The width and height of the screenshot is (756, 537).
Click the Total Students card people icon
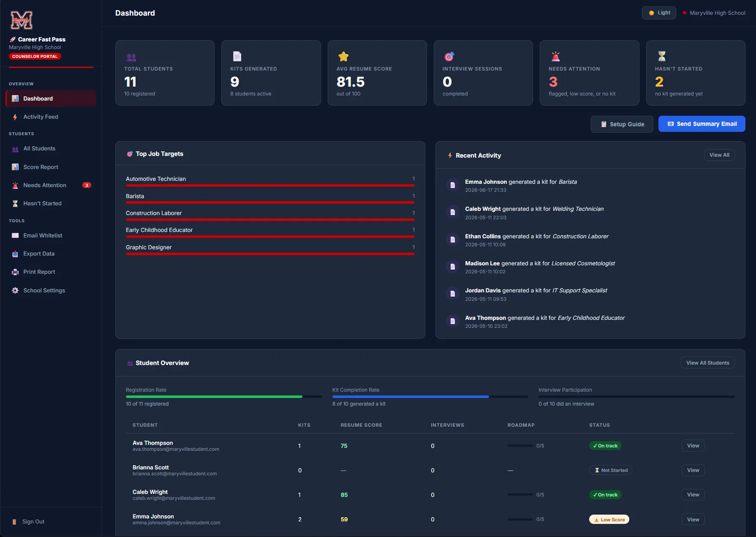[x=131, y=57]
